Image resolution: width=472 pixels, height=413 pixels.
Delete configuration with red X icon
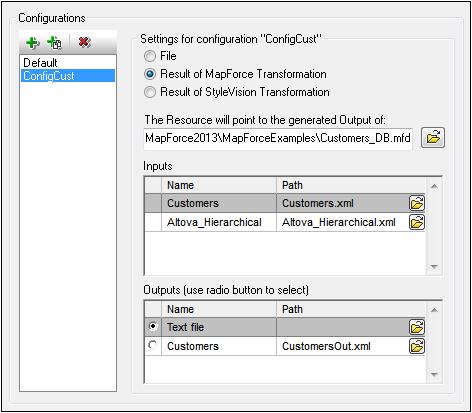[85, 42]
